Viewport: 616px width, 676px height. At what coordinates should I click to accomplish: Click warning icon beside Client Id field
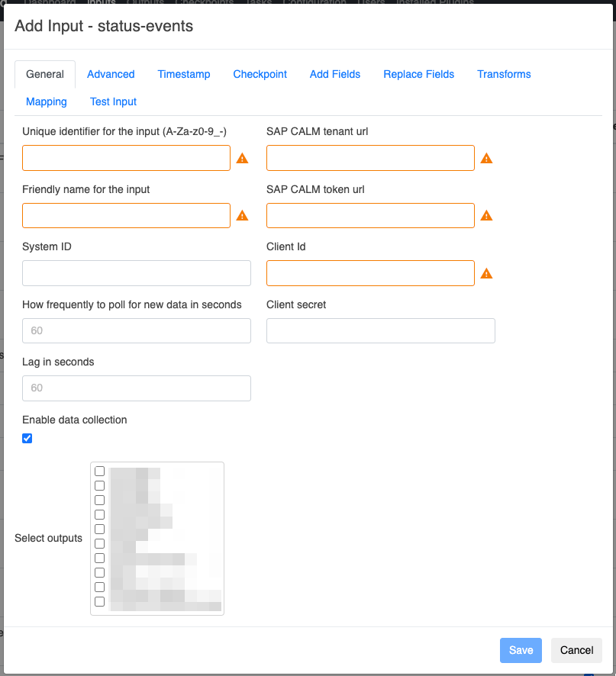[486, 273]
